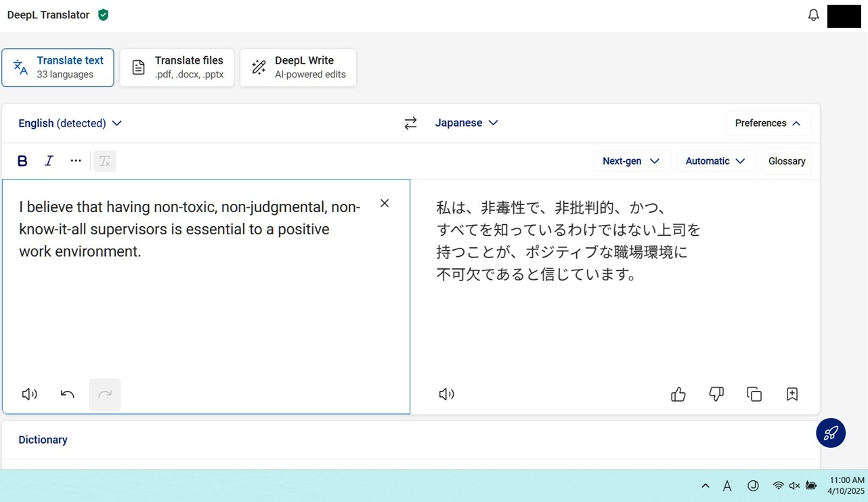Expand the Japanese target language dropdown

(466, 123)
